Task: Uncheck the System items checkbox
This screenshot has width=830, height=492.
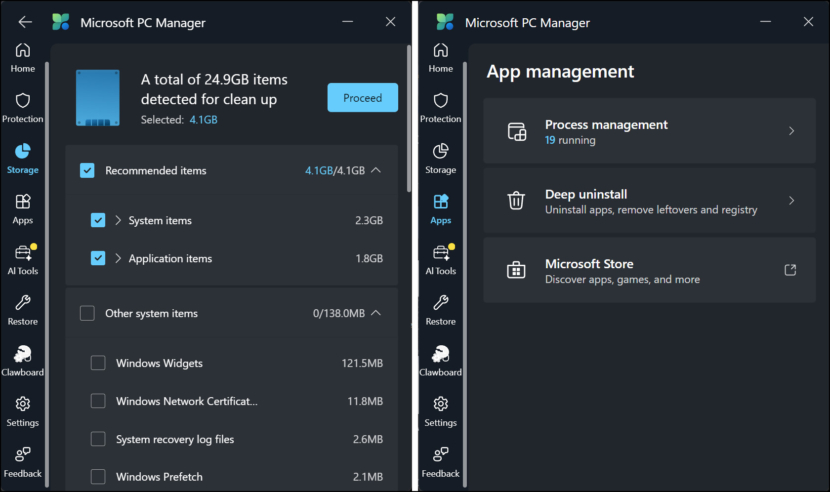Action: pyautogui.click(x=98, y=220)
